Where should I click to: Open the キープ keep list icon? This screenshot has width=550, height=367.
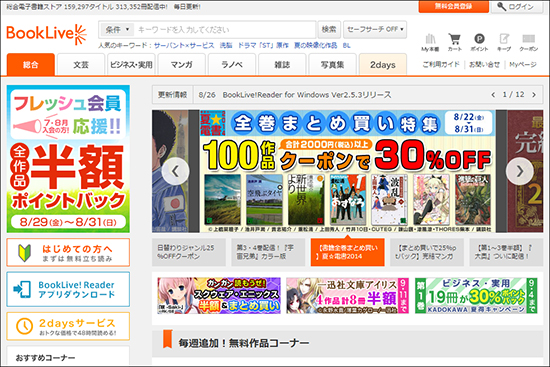[504, 42]
